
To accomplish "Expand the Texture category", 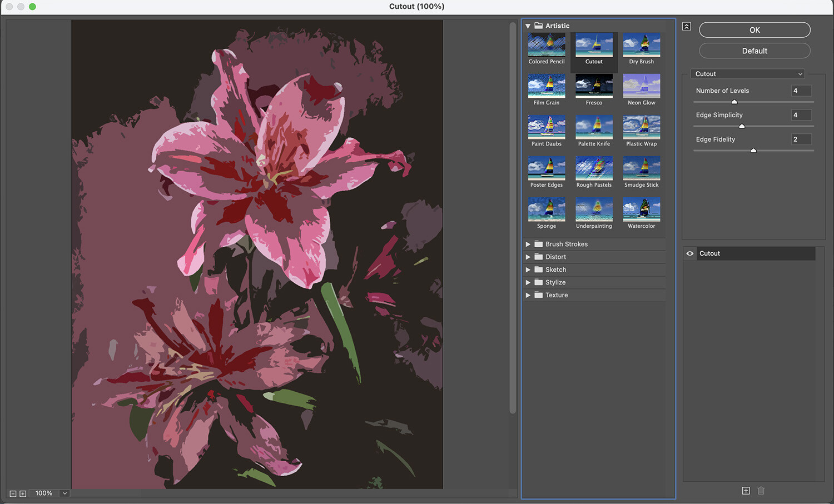I will (528, 295).
